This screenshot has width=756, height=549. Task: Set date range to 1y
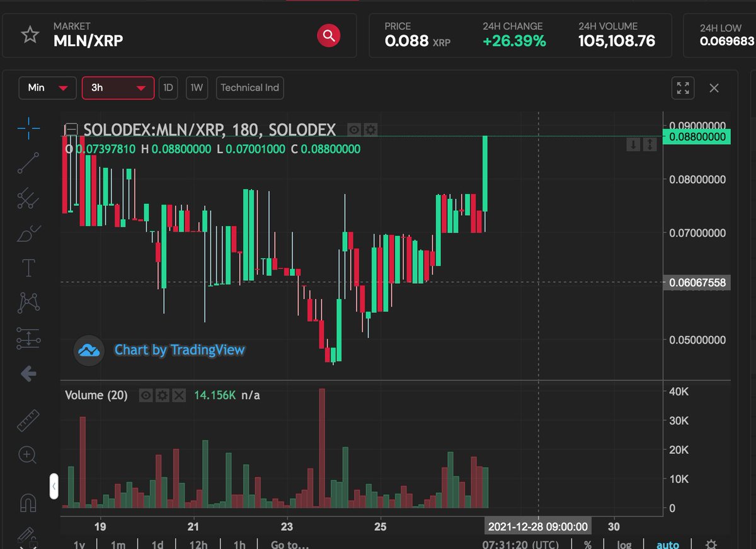(79, 545)
